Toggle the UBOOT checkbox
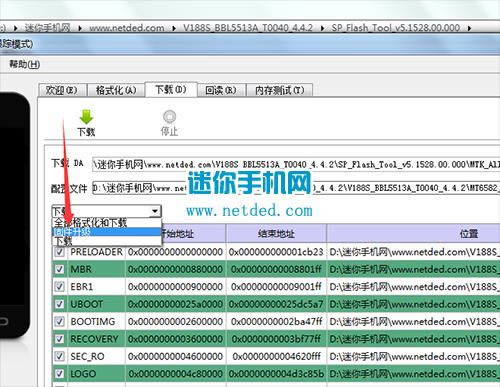Viewport: 500px width, 387px height. coord(60,304)
